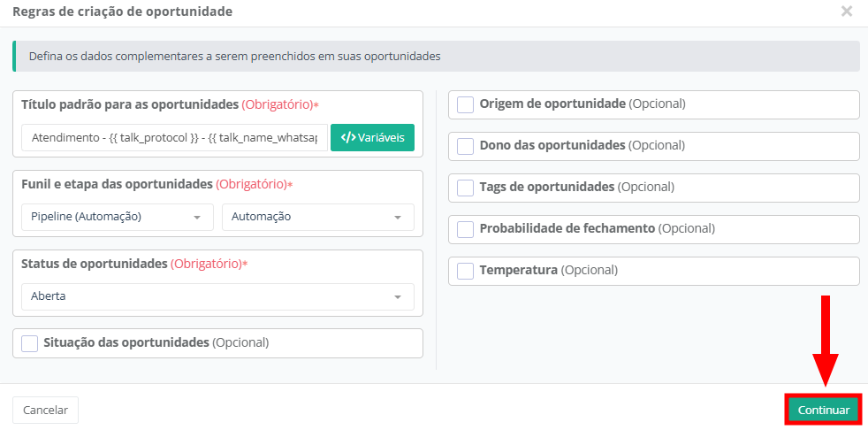Click the Título padrão para as oportunidades label
Viewport: 868px width, 430px height.
coord(130,104)
